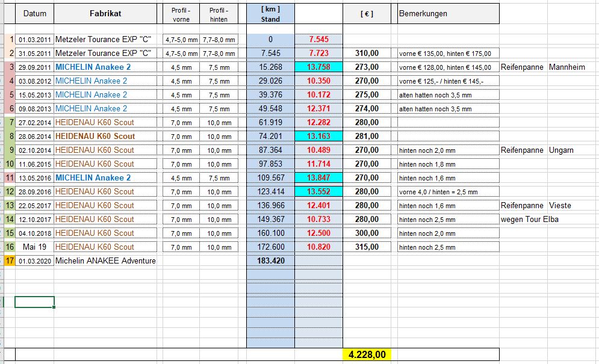Select the "[ € ]" column header

(x=367, y=14)
